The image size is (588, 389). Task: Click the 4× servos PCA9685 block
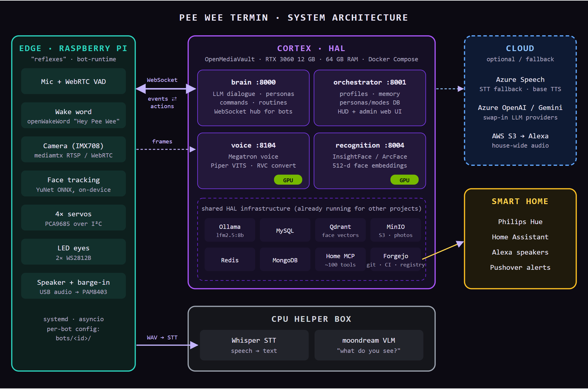(x=73, y=218)
